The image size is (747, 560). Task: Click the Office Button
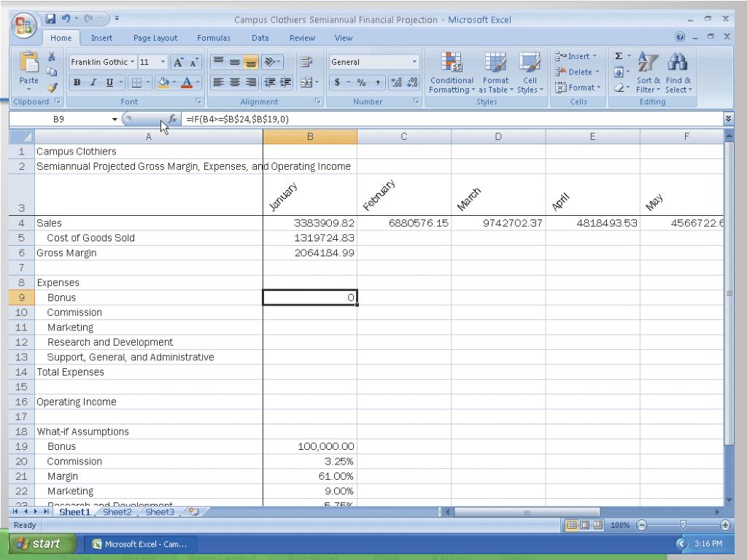24,25
